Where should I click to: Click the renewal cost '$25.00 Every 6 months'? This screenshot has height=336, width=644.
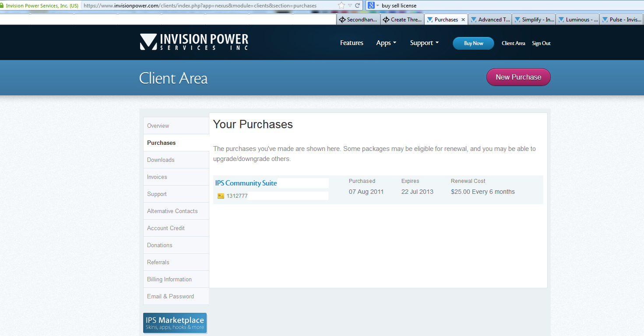coord(483,192)
